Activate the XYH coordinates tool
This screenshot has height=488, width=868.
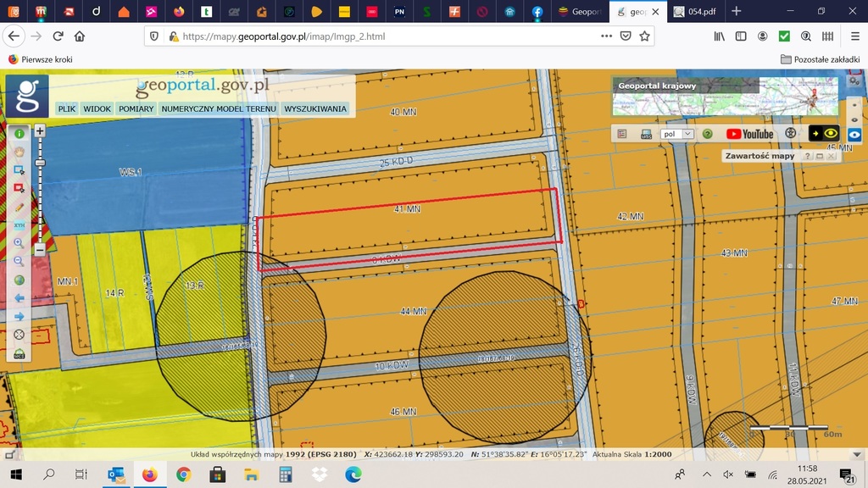(19, 225)
